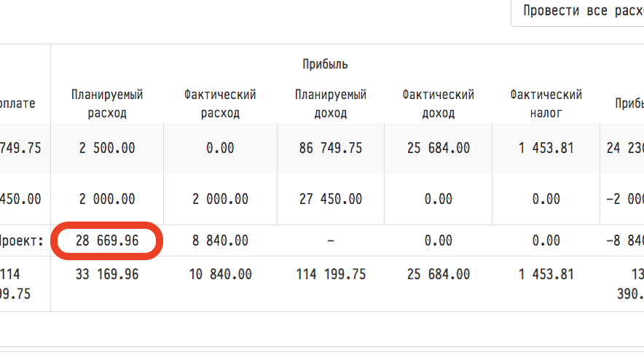Select the 1 453.81 tax cell in the first row
The image size is (644, 360).
(x=546, y=148)
